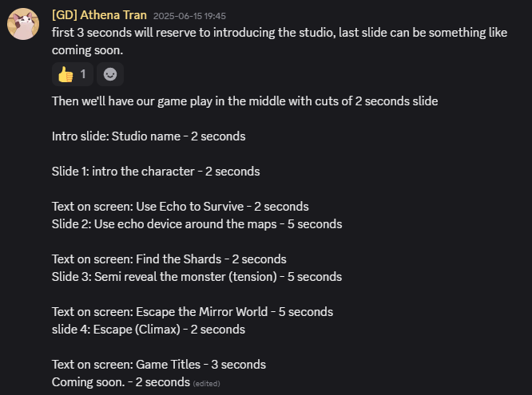532x395 pixels.
Task: Click the "Use Echo to Survive" text line
Action: (x=180, y=206)
